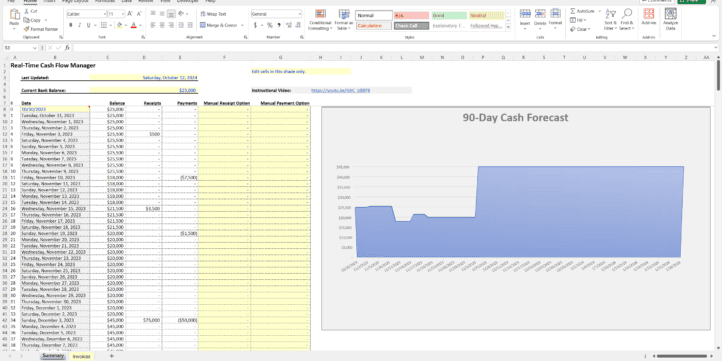Decrease font size with the smaller A icon
722x361 pixels.
click(x=139, y=14)
